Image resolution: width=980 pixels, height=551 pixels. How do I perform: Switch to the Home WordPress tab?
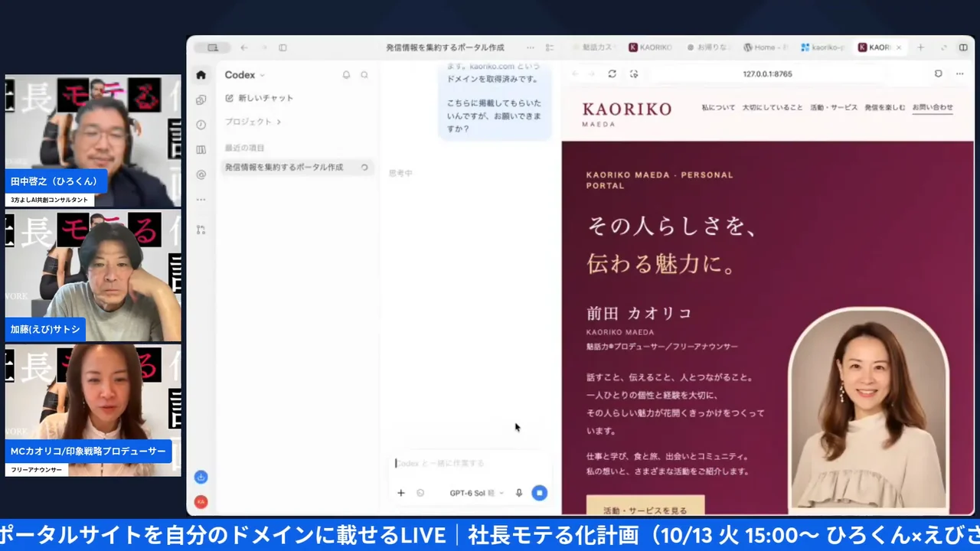pyautogui.click(x=765, y=47)
